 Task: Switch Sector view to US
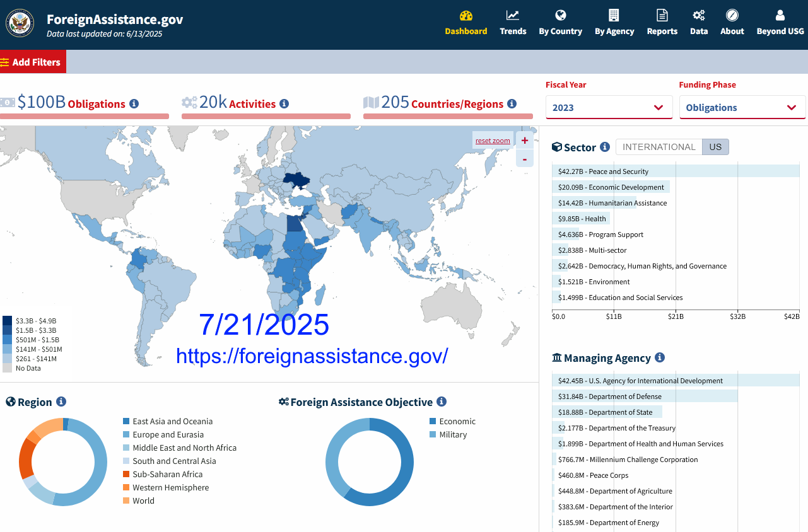[715, 147]
